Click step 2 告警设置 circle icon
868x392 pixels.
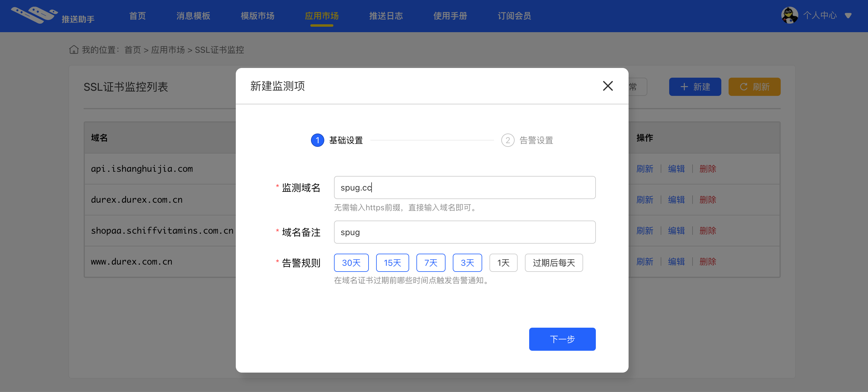tap(507, 140)
